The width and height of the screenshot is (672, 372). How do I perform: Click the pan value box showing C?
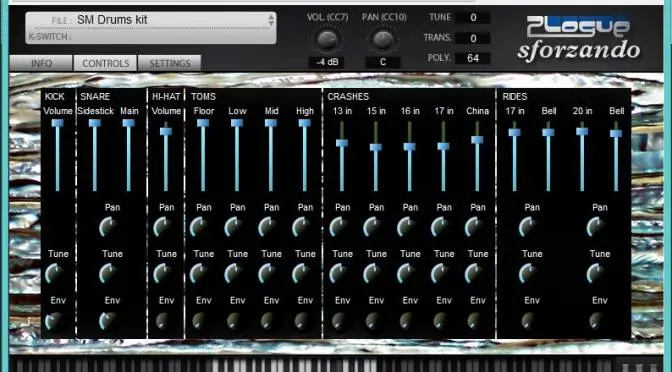383,62
